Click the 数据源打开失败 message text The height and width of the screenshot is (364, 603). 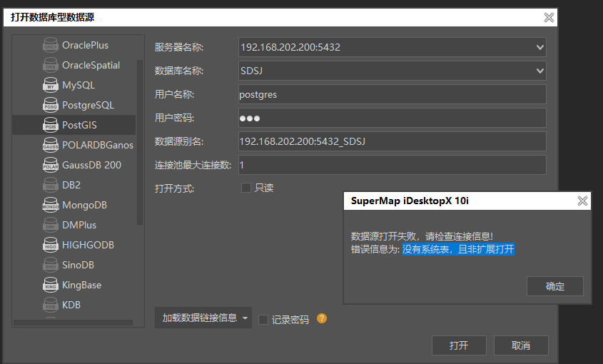[x=422, y=236]
